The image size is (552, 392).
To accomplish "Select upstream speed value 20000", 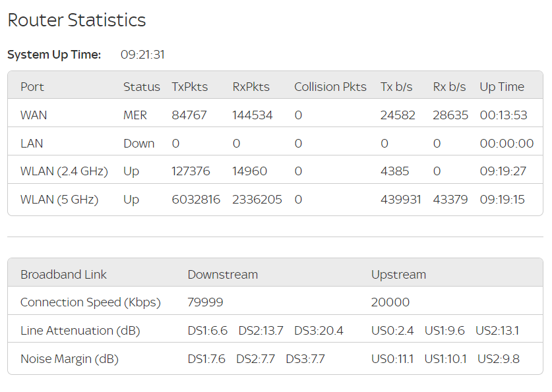I will click(x=390, y=302).
